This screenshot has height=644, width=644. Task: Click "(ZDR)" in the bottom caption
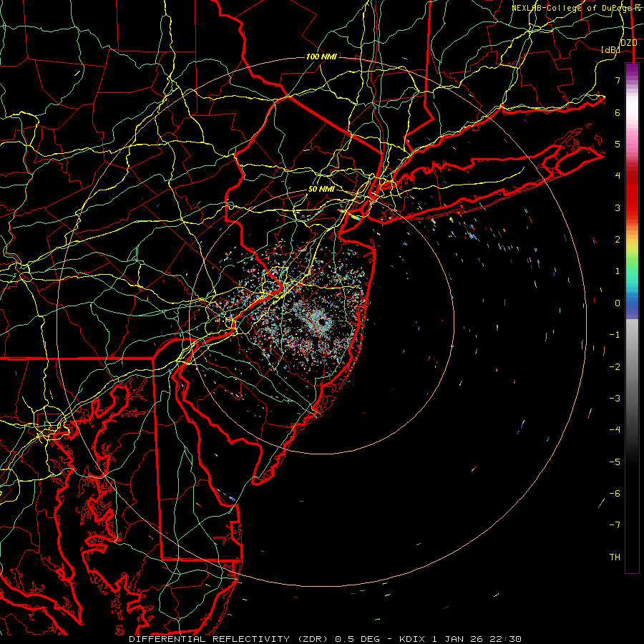click(x=311, y=639)
